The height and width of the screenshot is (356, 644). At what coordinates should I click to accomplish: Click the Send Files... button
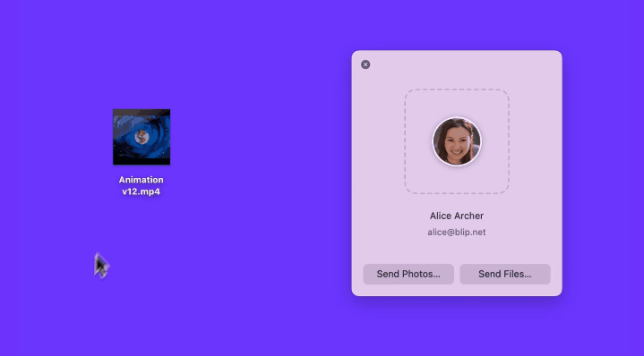[x=505, y=274]
